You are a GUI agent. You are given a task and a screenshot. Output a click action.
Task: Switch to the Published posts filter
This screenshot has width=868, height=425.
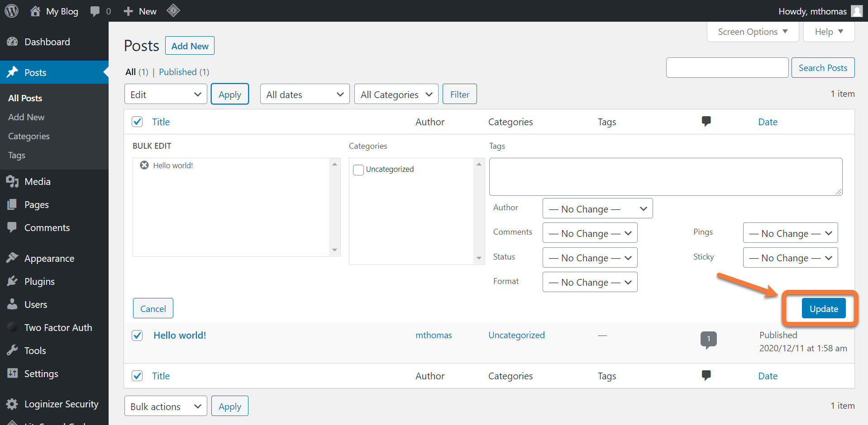(x=178, y=72)
